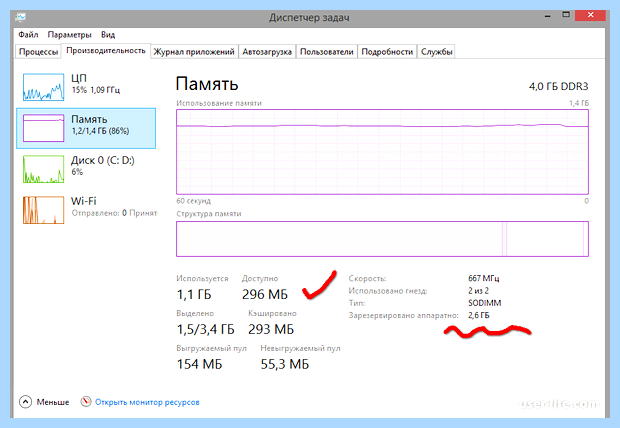Open the Подробности tab
This screenshot has height=428, width=620.
click(387, 52)
